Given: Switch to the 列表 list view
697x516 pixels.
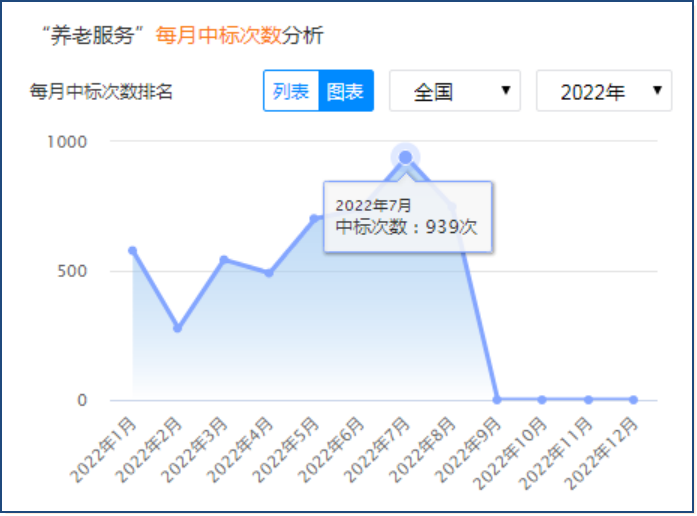Looking at the screenshot, I should pyautogui.click(x=291, y=91).
